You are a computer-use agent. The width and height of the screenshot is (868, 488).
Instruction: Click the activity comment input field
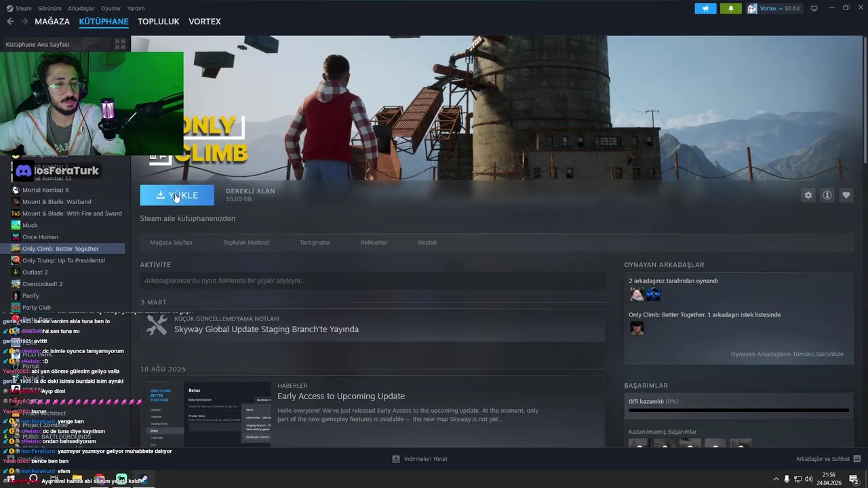[x=372, y=281]
